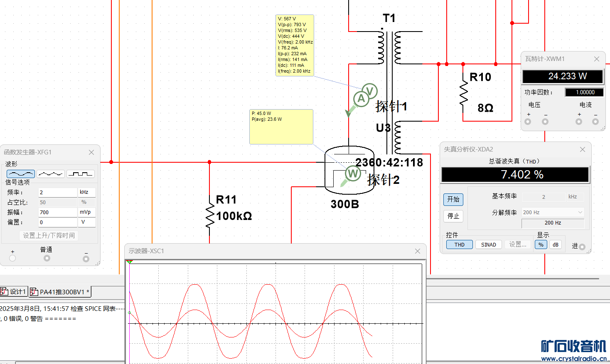Click the Probe 2 wattmeter probe icon
Viewport: 610px width, 364px height.
(353, 173)
